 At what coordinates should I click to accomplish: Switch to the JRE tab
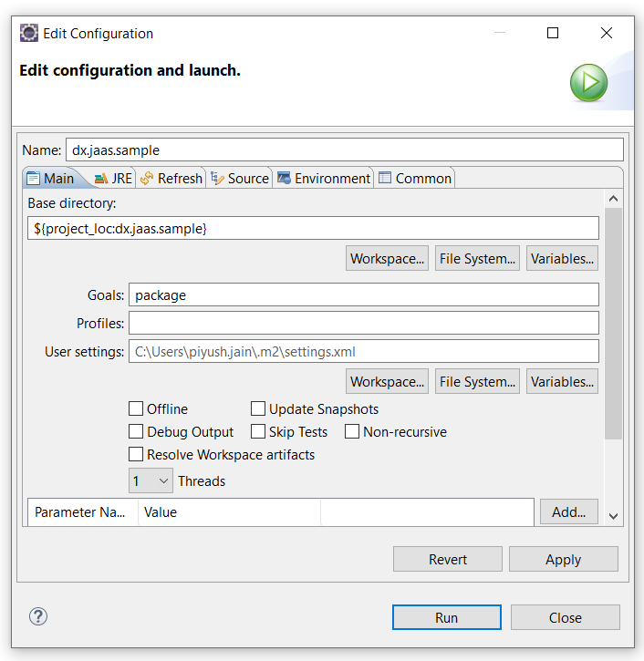(x=113, y=179)
